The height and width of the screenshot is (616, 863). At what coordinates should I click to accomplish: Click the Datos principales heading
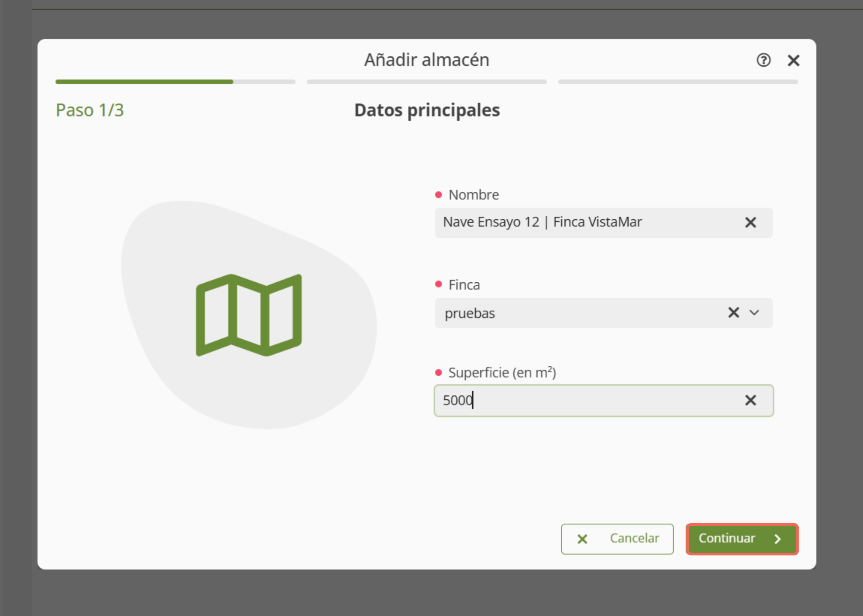pos(427,111)
